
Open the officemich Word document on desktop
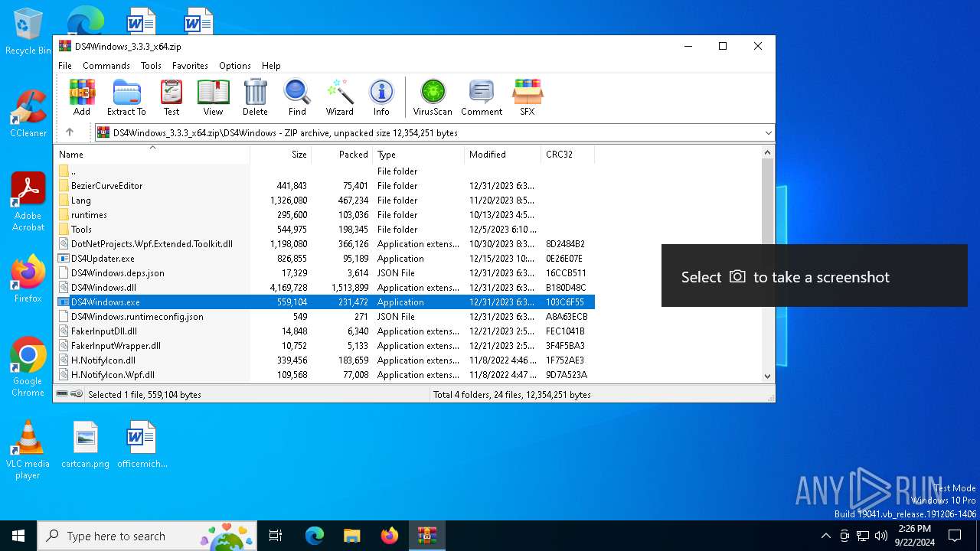[x=142, y=444]
